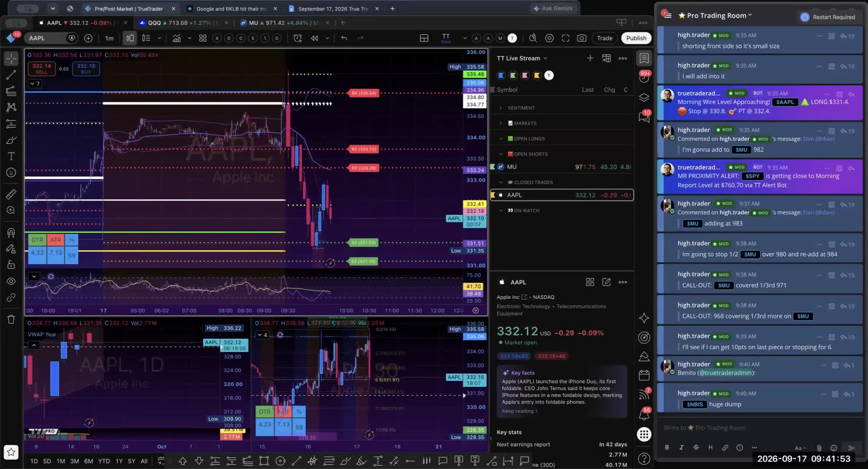
Task: Open Keep reading link in Key facts
Action: click(x=519, y=411)
